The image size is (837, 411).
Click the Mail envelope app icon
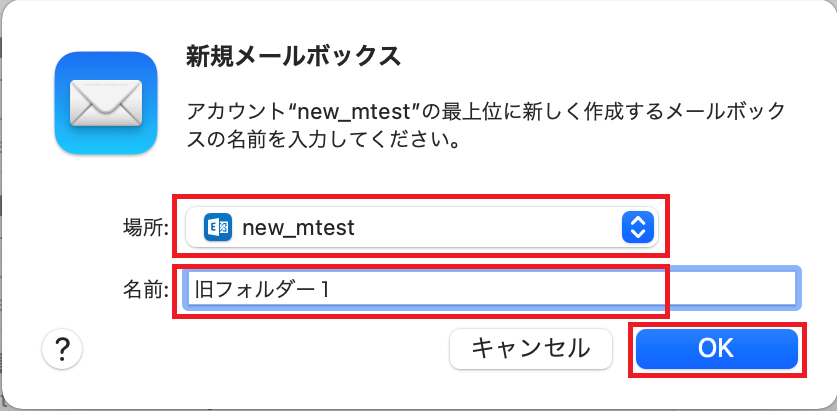[106, 103]
